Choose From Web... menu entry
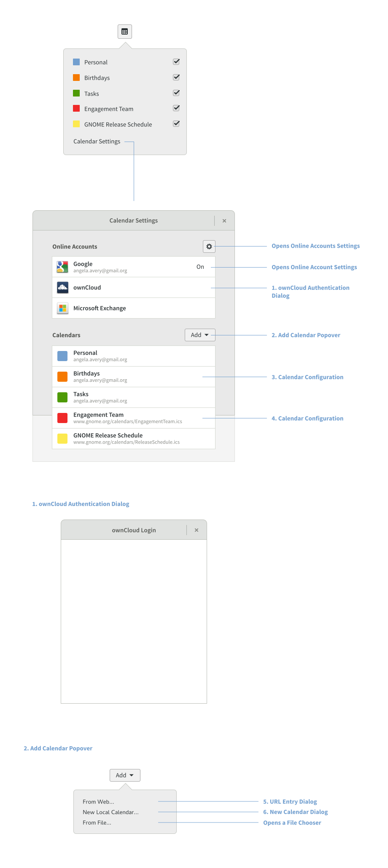The width and height of the screenshot is (388, 868). click(x=98, y=802)
